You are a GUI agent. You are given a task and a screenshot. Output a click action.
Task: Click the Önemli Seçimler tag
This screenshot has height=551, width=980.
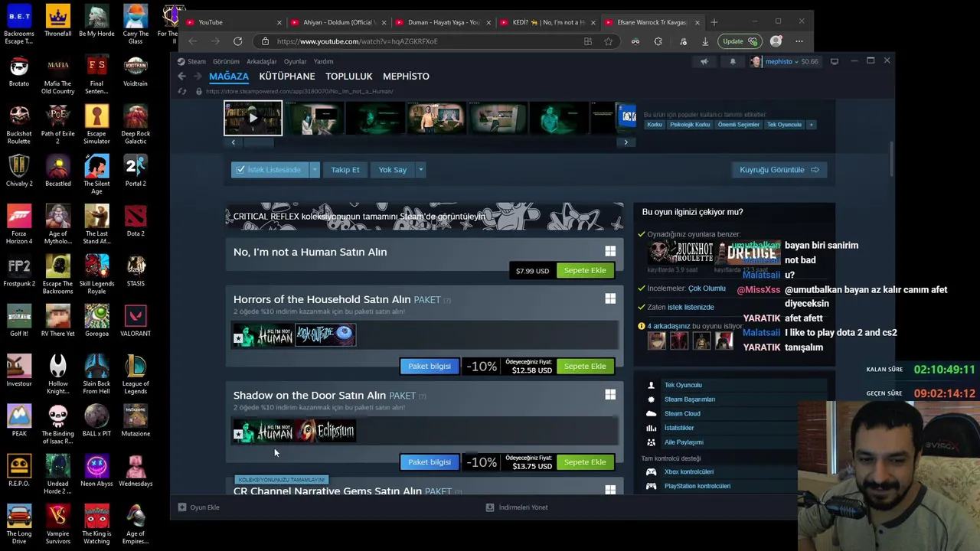point(739,125)
